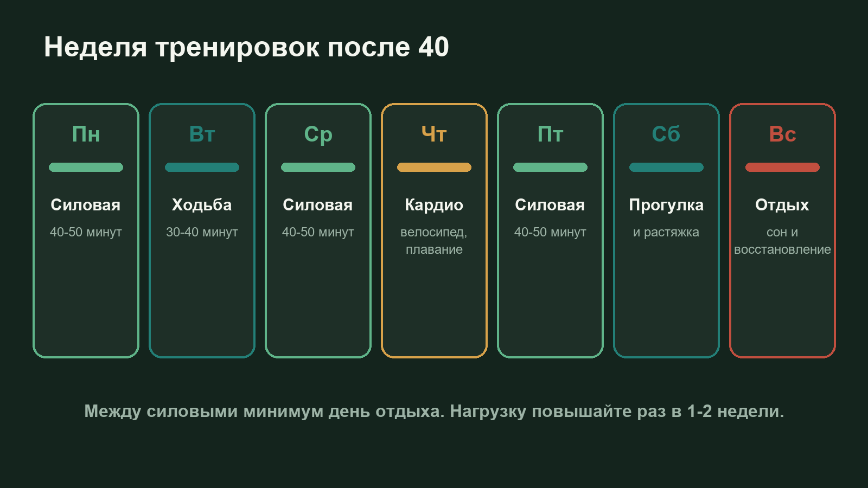Click '30-40 минут' under Вт

point(202,232)
